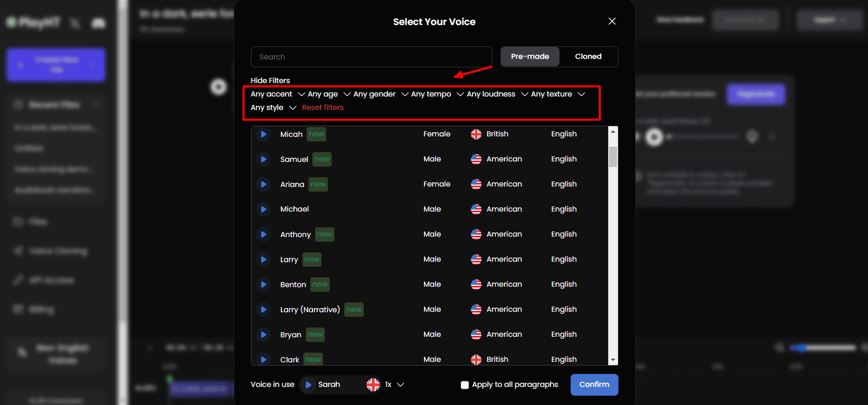Screen dimensions: 868x405
Task: Expand the Any style filter
Action: point(273,108)
